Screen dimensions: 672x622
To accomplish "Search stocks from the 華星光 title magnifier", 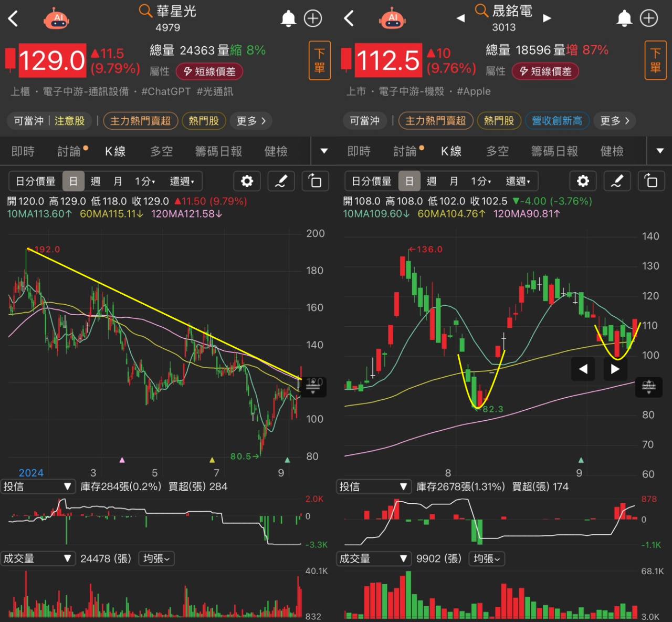I will click(145, 11).
